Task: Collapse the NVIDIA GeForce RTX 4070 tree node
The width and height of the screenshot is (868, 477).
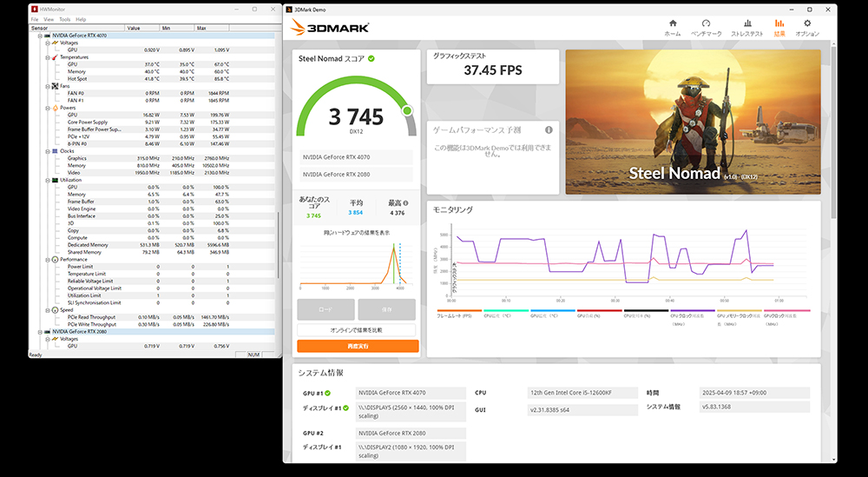Action: [x=40, y=36]
